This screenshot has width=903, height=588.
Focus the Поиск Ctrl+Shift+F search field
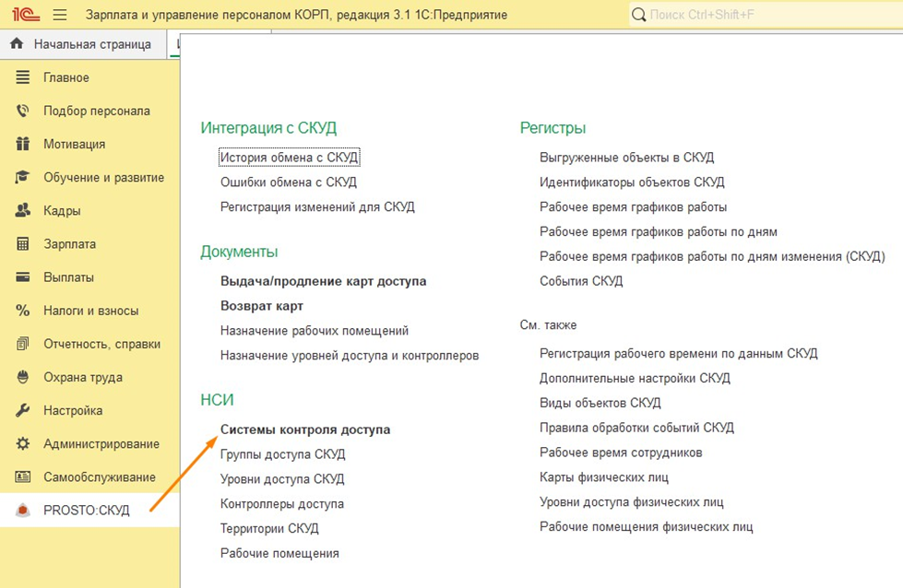[x=766, y=15]
